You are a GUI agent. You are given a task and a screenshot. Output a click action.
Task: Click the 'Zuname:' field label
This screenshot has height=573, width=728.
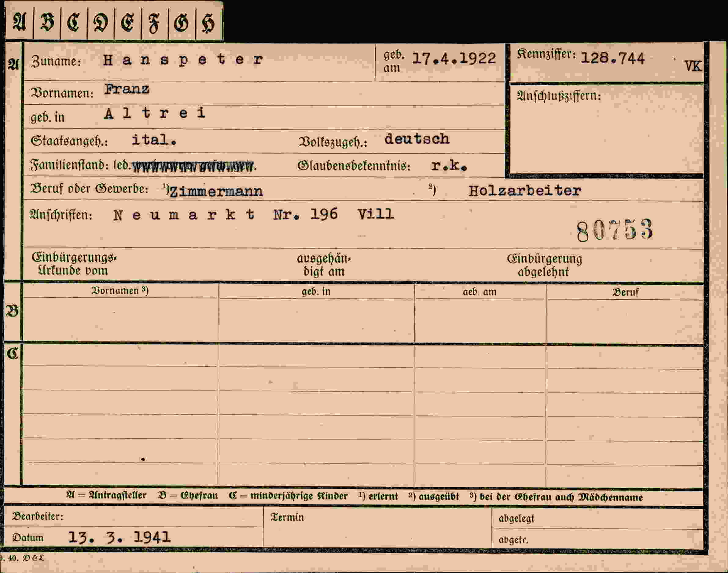(x=56, y=61)
